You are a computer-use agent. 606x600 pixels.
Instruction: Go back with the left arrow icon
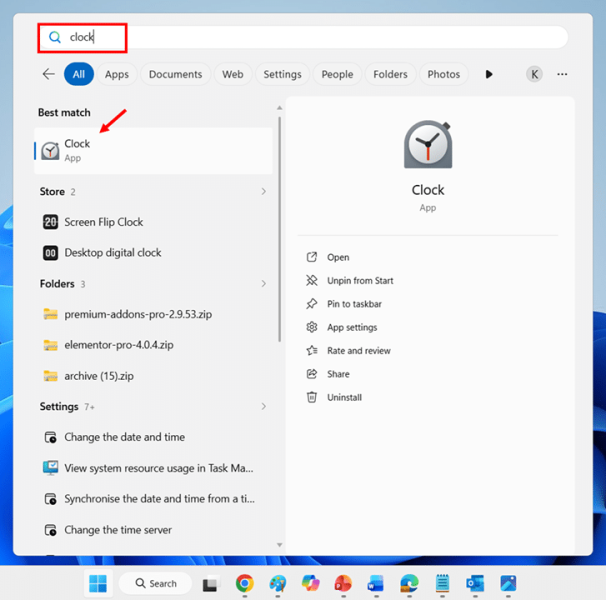(48, 74)
